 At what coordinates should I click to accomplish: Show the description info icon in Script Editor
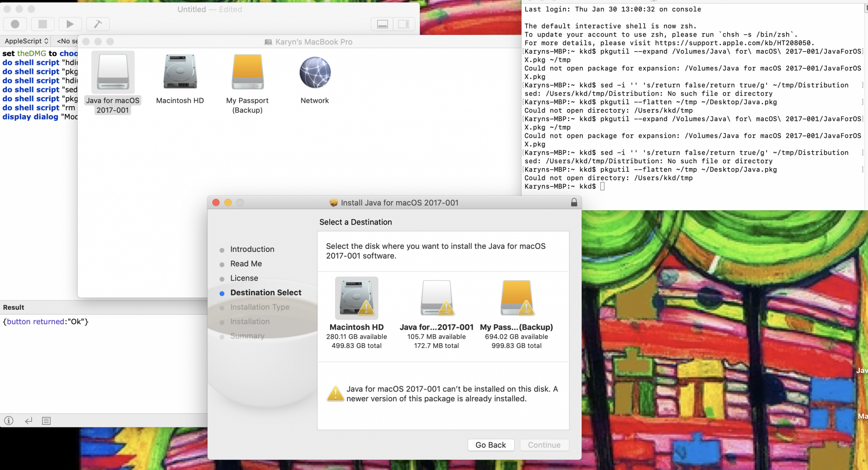(x=9, y=420)
